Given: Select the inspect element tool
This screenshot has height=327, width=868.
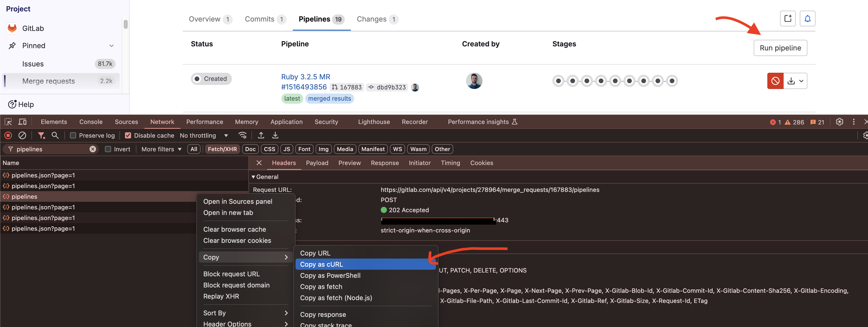Looking at the screenshot, I should 8,122.
